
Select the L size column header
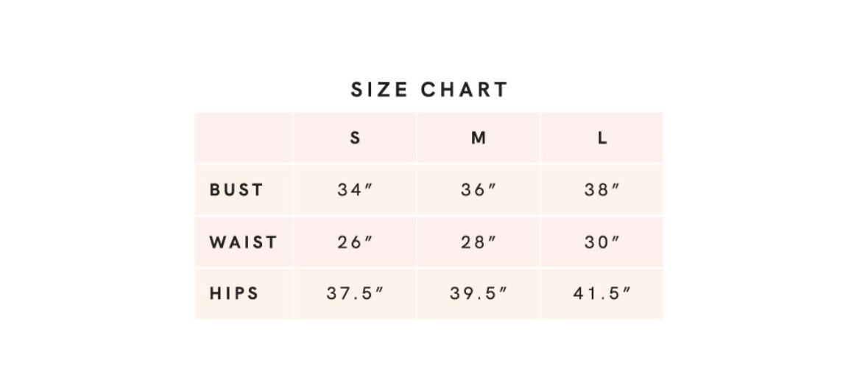click(x=602, y=138)
